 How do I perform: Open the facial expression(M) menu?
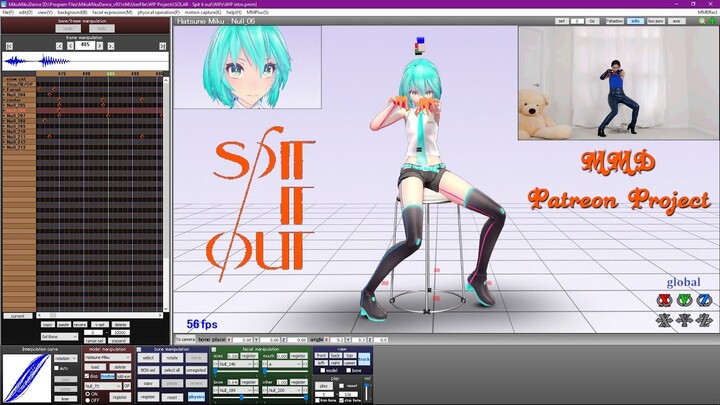click(x=112, y=12)
